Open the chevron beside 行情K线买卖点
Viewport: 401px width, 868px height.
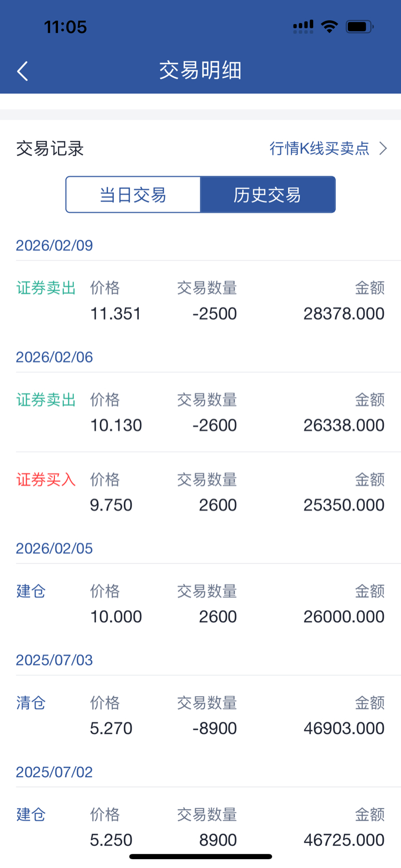click(383, 149)
